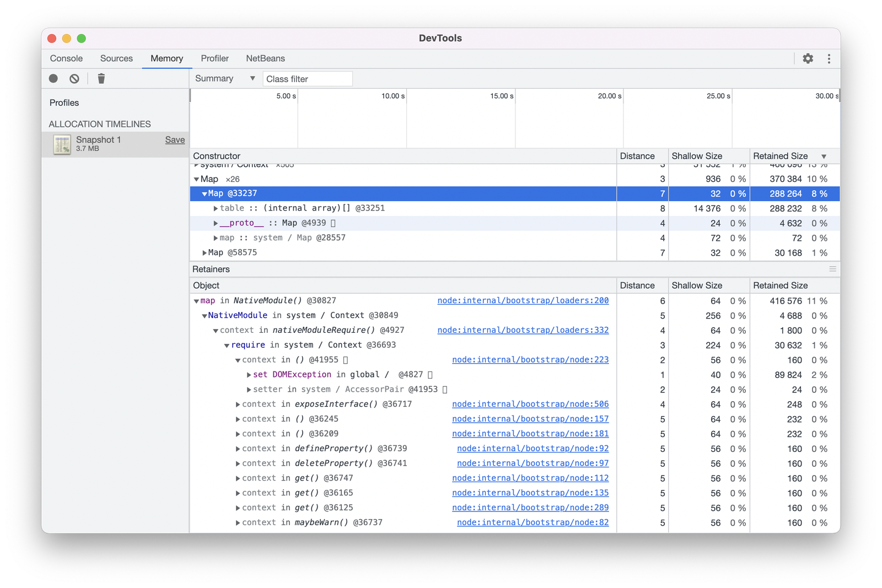
Task: Open link node:internal/bootstrap/node:82
Action: (533, 522)
